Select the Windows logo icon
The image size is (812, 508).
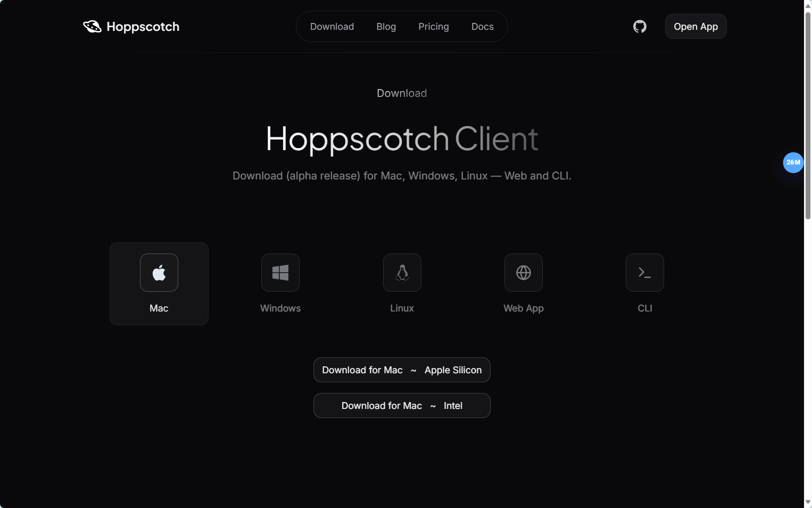pyautogui.click(x=280, y=273)
